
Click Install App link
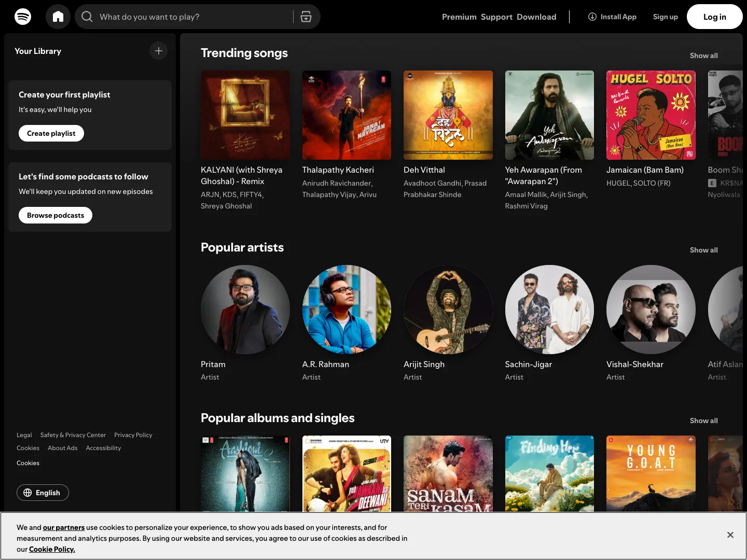pos(612,17)
